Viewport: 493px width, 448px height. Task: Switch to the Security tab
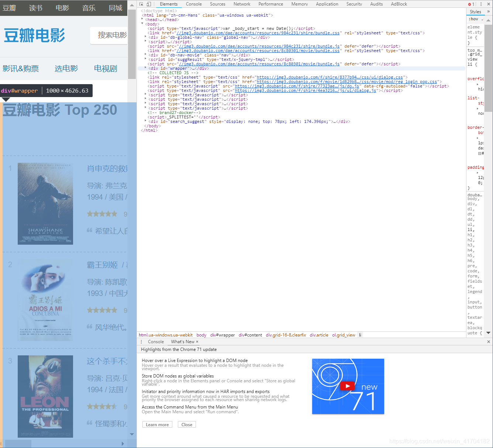tap(354, 4)
